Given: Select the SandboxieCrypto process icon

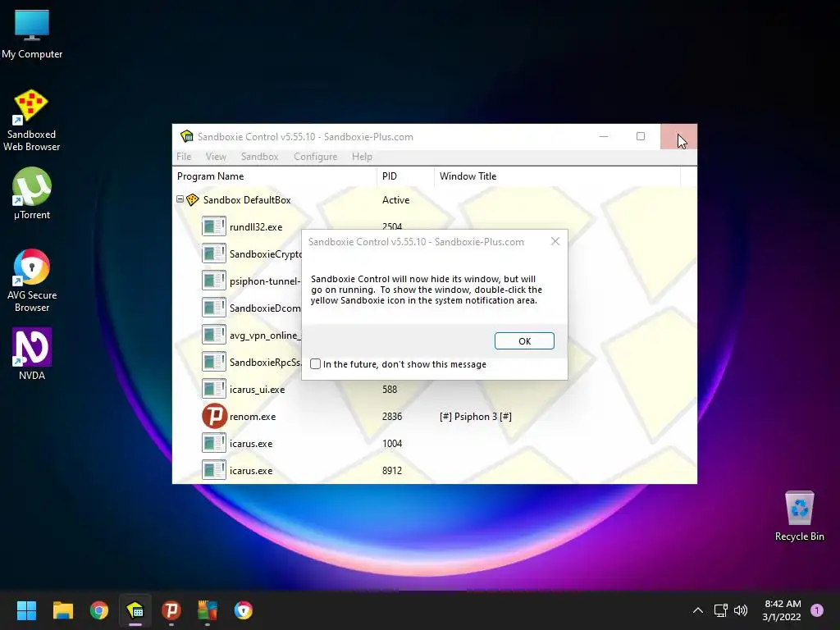Looking at the screenshot, I should (x=214, y=253).
